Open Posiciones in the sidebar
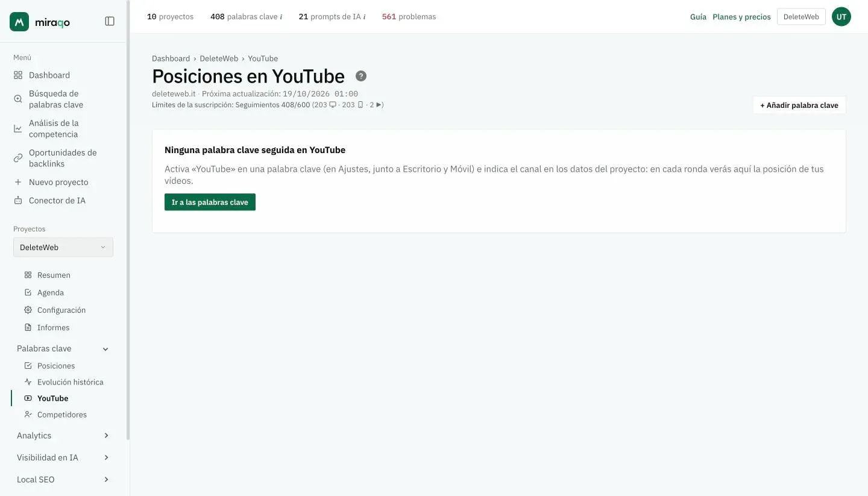868x496 pixels. click(55, 366)
